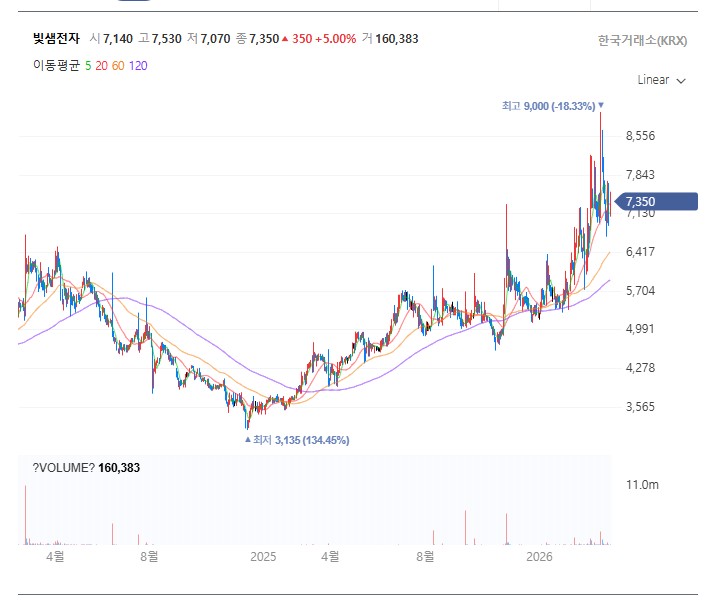Click the high price 7,530 value
Viewport: 716px width, 605px height.
tap(167, 39)
